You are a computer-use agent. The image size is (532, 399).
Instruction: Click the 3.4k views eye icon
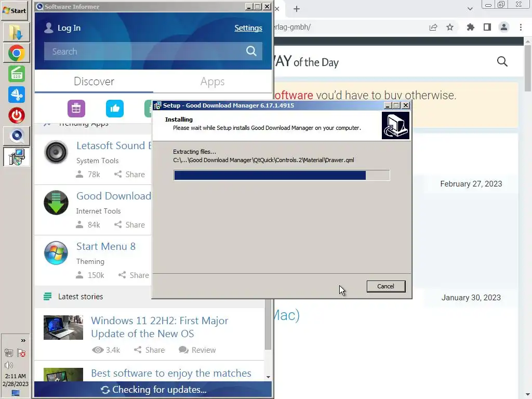point(98,350)
